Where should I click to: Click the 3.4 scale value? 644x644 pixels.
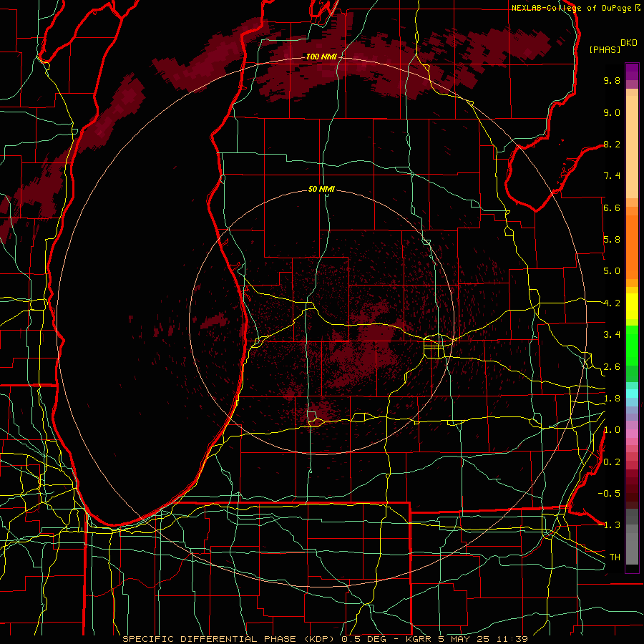612,335
